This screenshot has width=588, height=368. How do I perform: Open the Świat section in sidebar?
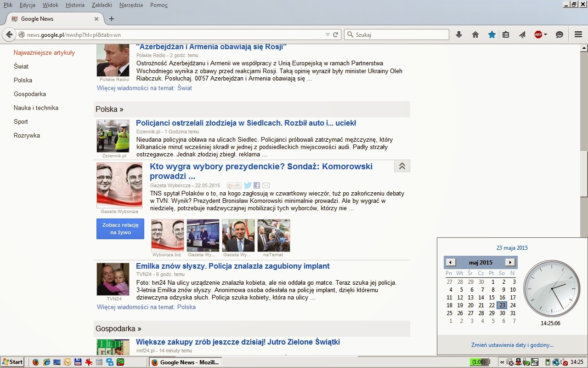tap(21, 66)
